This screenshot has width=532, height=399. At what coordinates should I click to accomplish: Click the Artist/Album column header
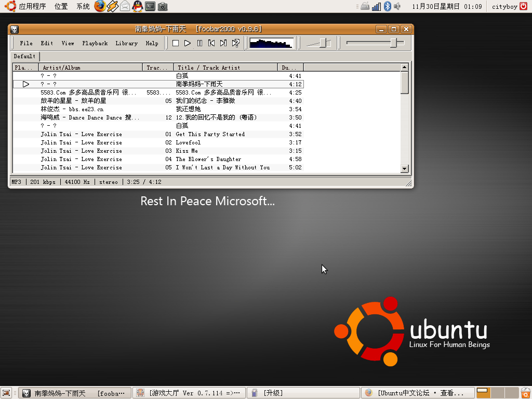[90, 68]
